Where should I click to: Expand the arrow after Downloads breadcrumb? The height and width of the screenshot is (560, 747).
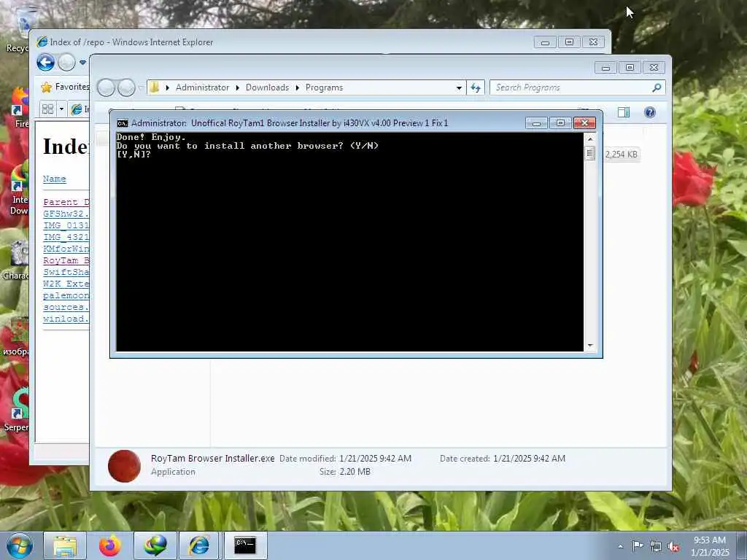298,87
